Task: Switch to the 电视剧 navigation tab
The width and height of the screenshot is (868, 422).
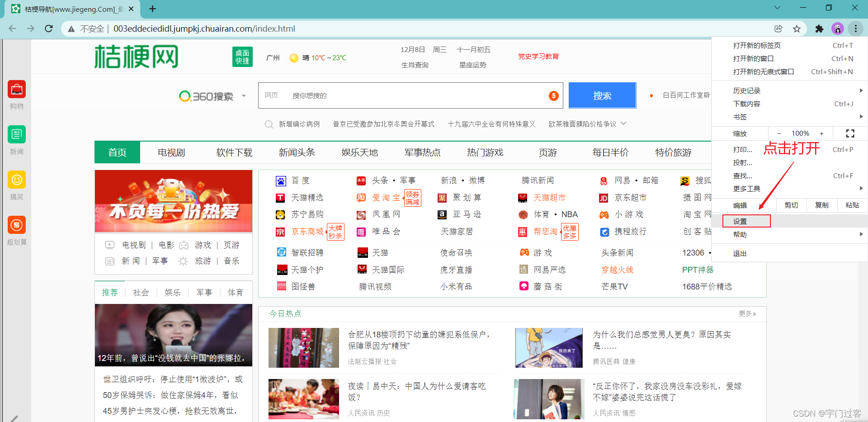Action: tap(171, 152)
